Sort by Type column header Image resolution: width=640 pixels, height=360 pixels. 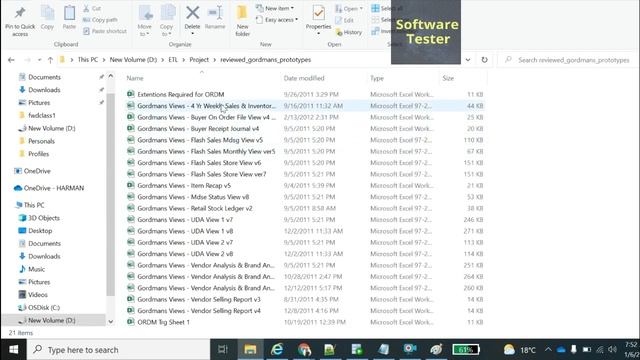[377, 78]
